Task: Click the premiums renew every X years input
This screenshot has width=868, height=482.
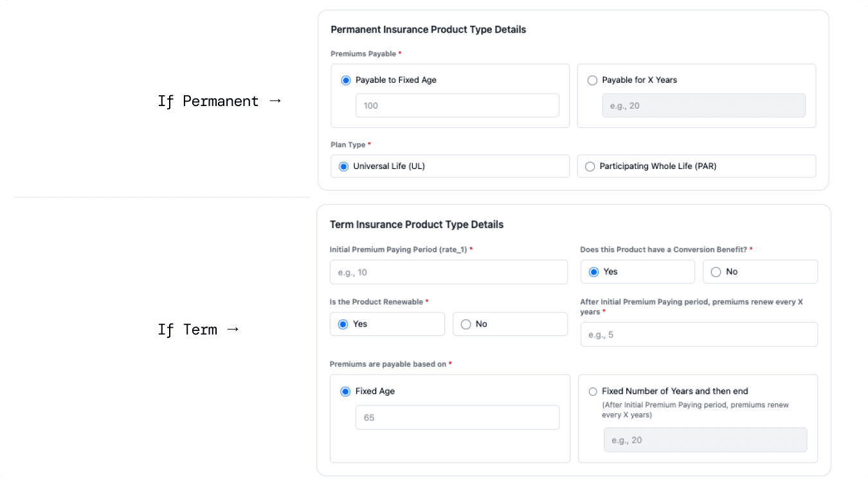Action: tap(699, 334)
